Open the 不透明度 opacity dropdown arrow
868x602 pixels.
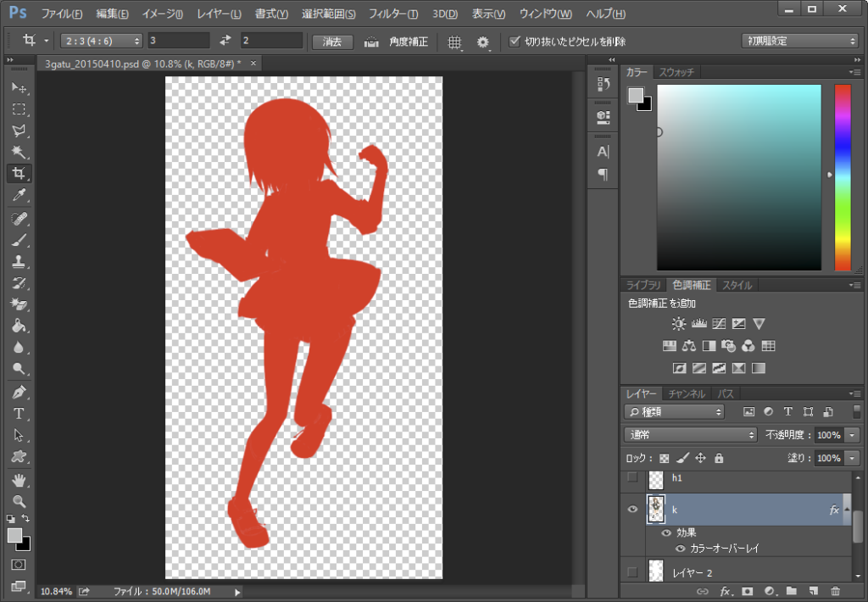850,434
